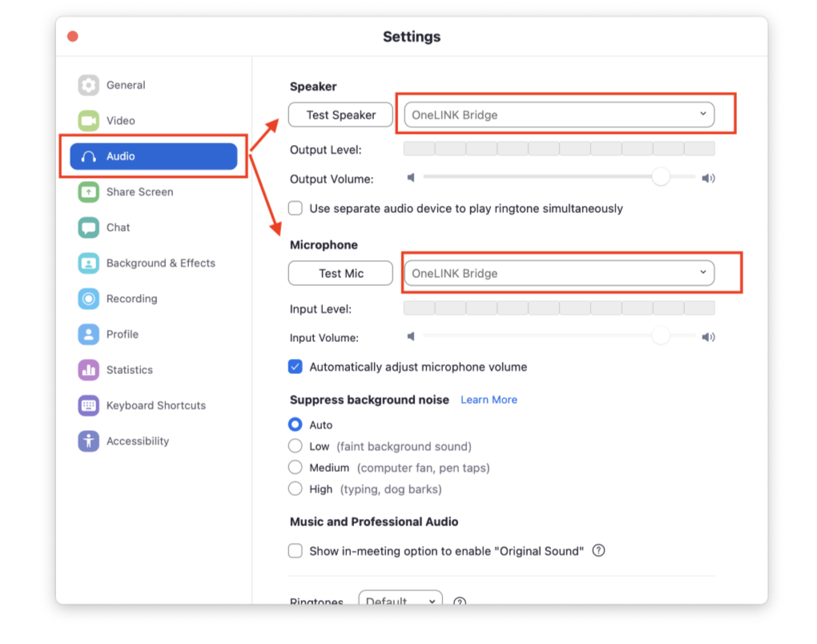Enable separate audio device for ringtone
This screenshot has width=817, height=644.
(x=296, y=208)
